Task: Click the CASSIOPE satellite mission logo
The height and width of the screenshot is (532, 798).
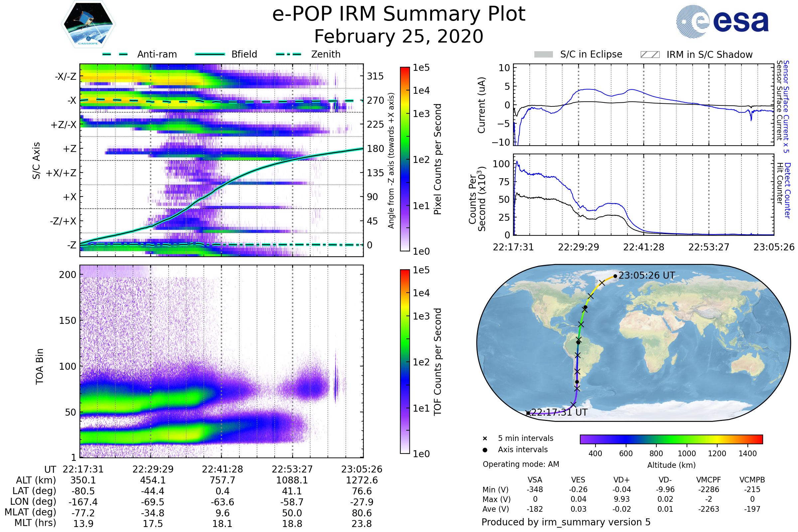Action: 88,24
